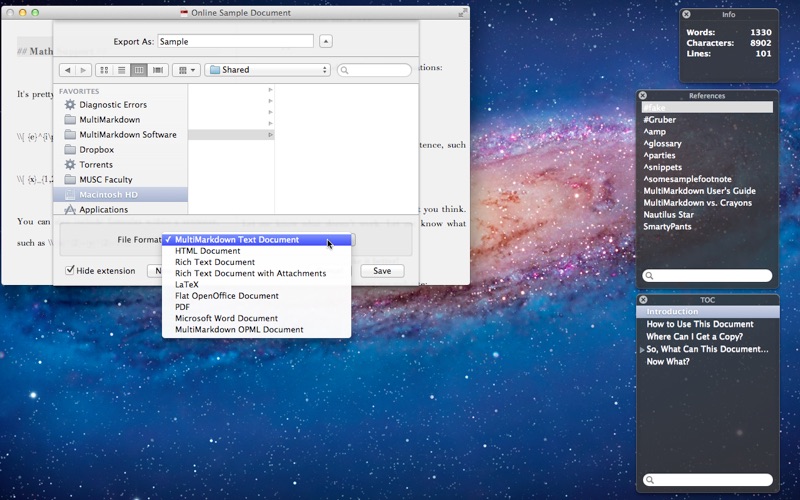Switch to Cover Flow view in file browser

point(158,70)
